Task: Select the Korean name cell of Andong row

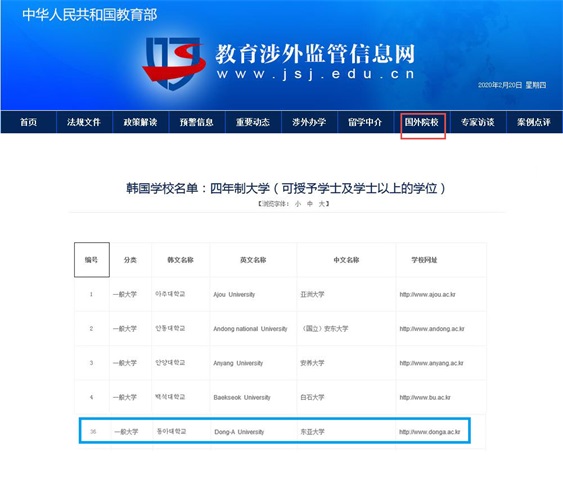Action: click(181, 329)
